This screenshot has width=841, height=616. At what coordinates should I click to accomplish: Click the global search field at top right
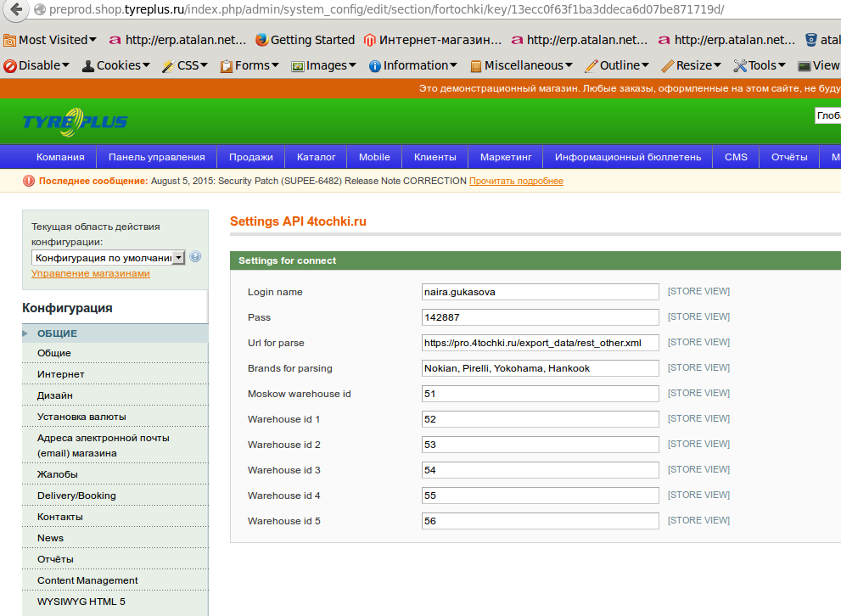point(827,115)
